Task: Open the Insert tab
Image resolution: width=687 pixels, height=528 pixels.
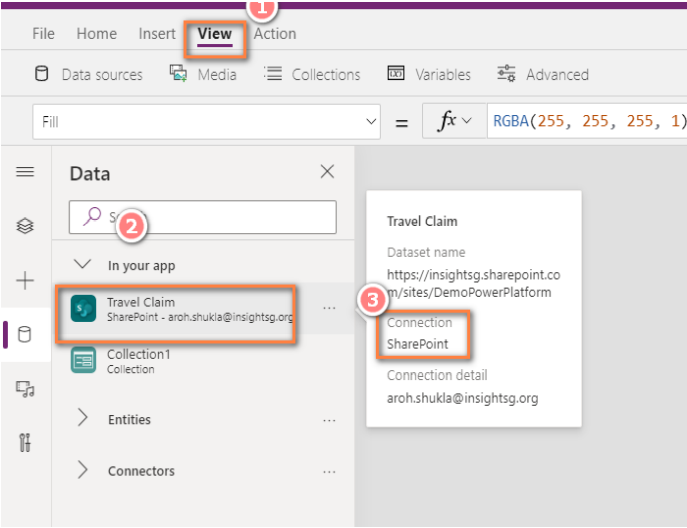Action: tap(156, 34)
